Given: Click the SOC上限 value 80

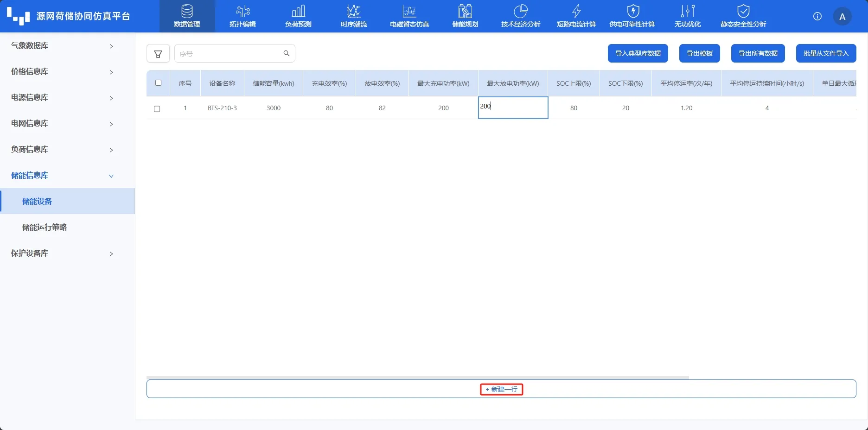Looking at the screenshot, I should coord(574,108).
